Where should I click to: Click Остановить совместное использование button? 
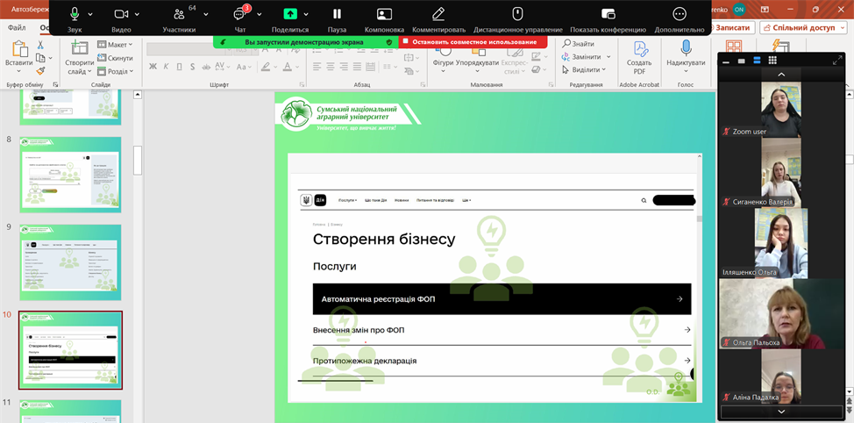click(x=473, y=41)
